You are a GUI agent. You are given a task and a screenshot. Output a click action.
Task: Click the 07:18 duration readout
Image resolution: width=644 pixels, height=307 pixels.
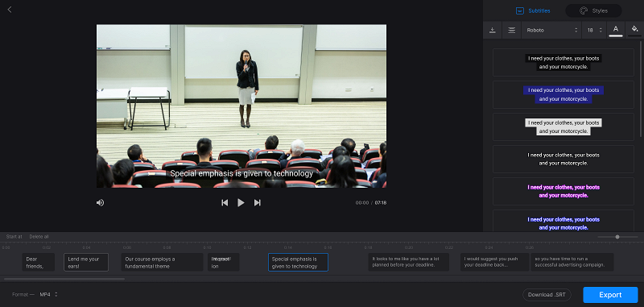(x=381, y=202)
